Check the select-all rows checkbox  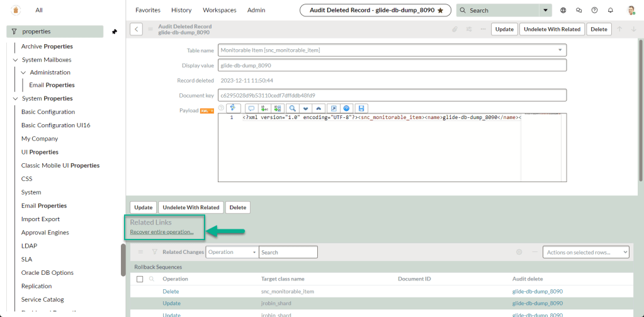click(x=140, y=279)
